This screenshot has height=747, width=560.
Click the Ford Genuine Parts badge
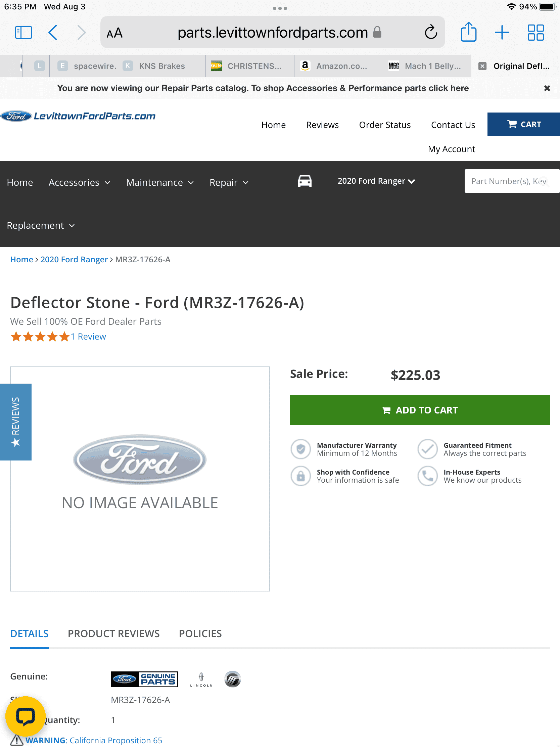144,679
